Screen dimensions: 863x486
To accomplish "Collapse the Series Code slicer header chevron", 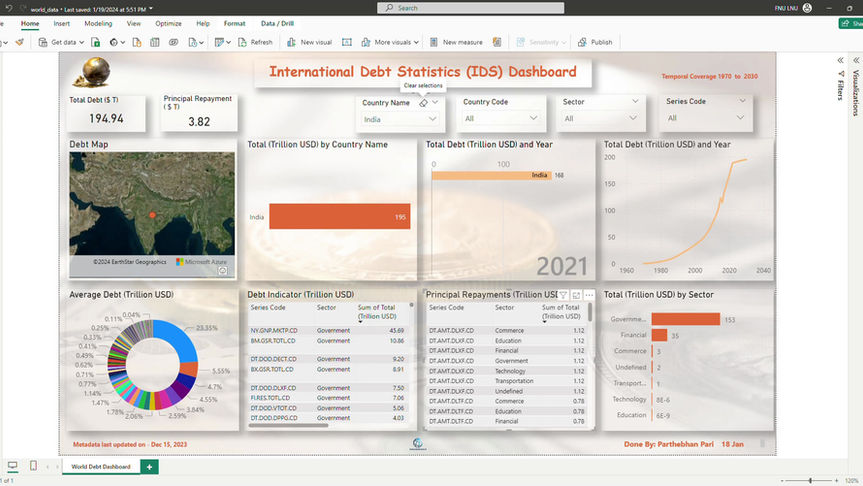I will (742, 101).
